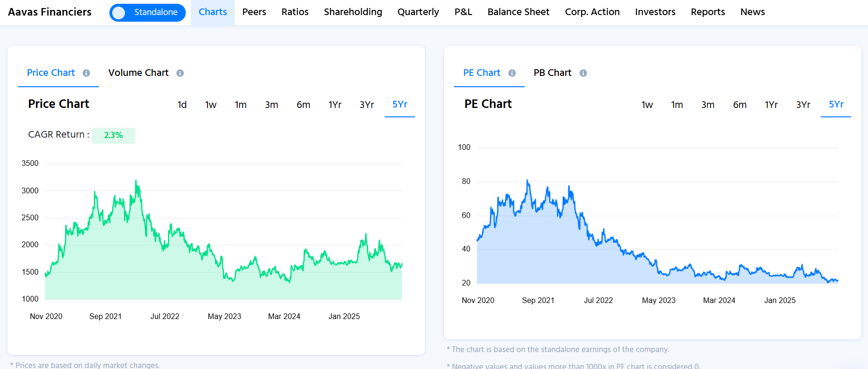Click info icon beside PB Chart tab

[583, 73]
